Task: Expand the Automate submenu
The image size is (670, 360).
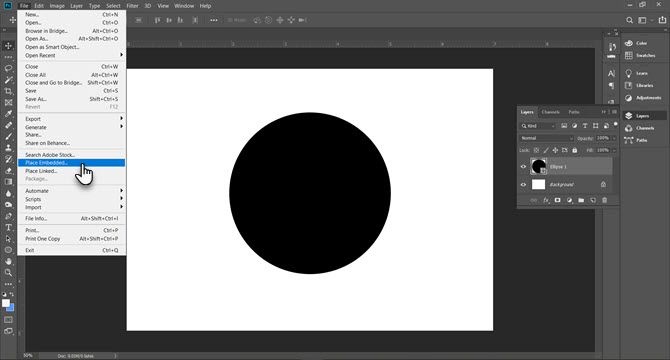Action: tap(71, 190)
